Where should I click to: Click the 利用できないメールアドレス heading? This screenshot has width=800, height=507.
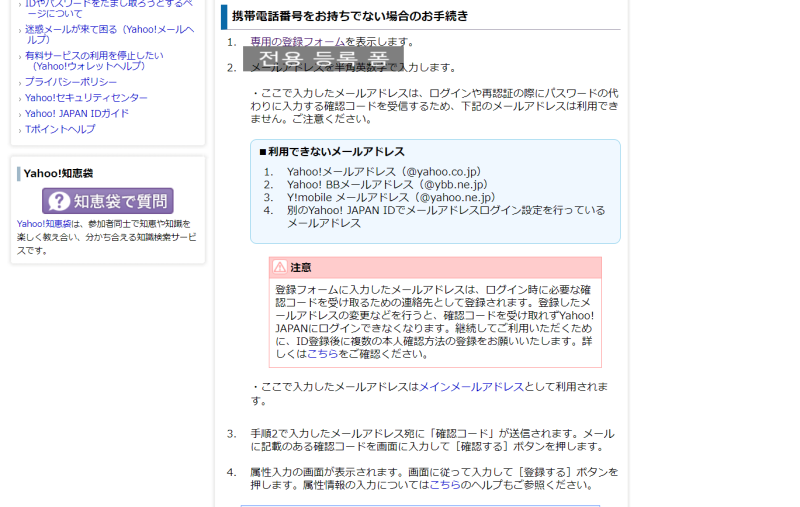332,151
